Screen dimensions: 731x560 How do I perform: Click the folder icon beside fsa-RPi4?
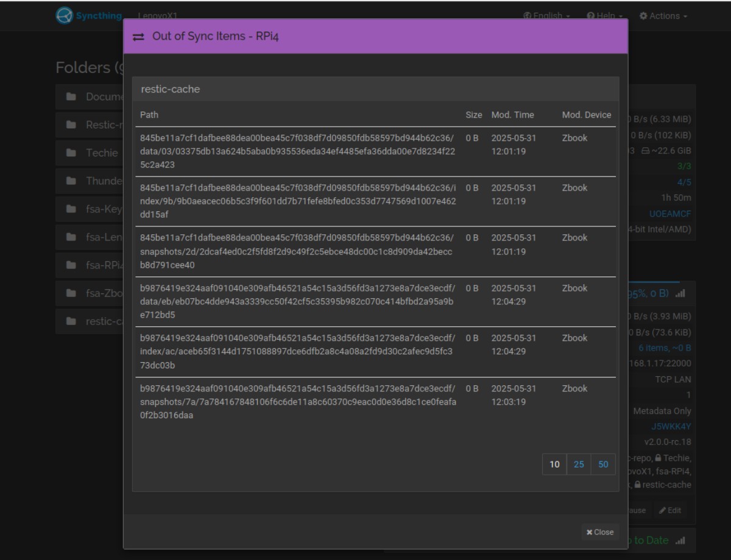coord(71,265)
